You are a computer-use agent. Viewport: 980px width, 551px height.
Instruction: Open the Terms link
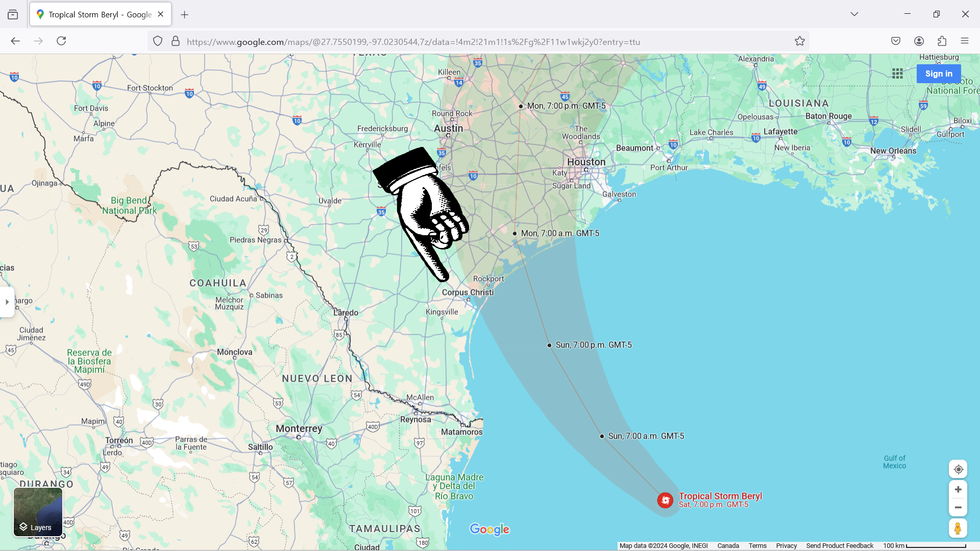(757, 546)
